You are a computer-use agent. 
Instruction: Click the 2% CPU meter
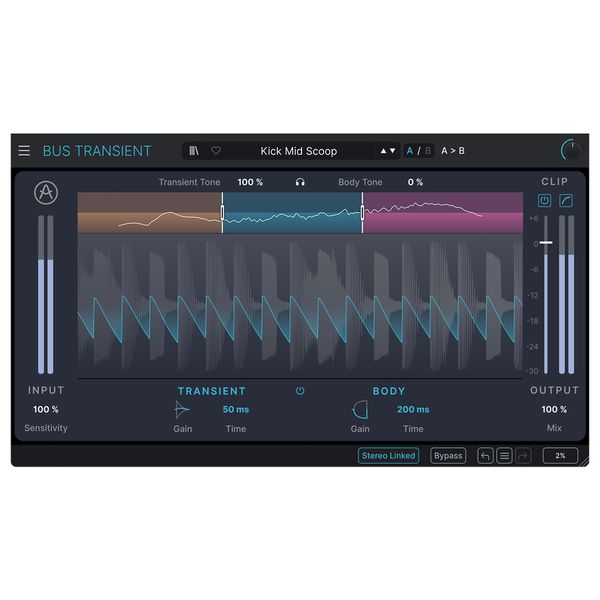click(x=560, y=456)
